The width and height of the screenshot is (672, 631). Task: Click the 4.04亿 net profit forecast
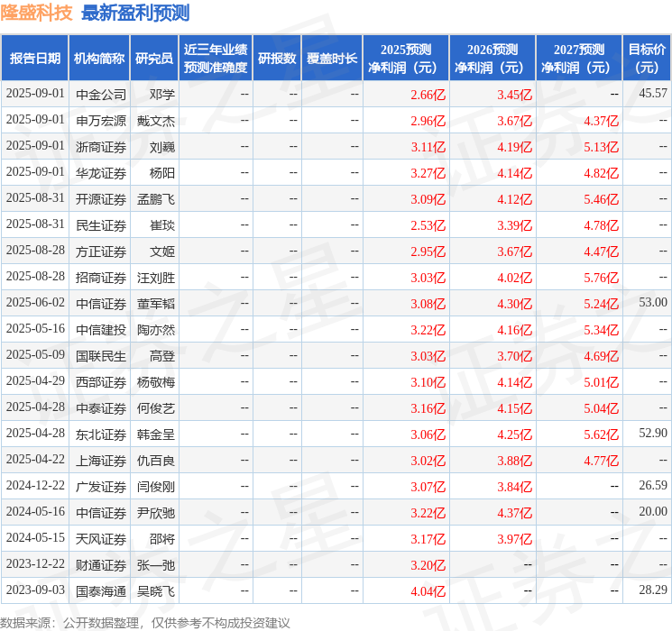coord(428,591)
